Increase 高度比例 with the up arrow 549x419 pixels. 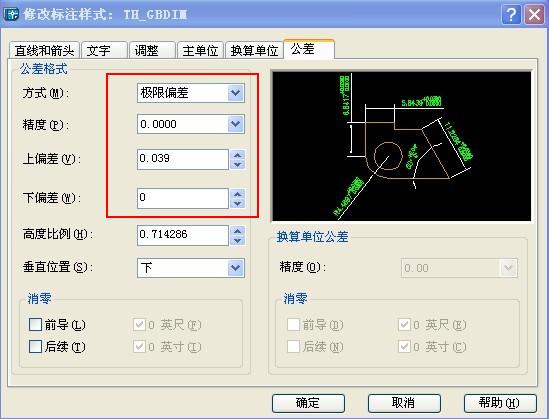(x=237, y=231)
